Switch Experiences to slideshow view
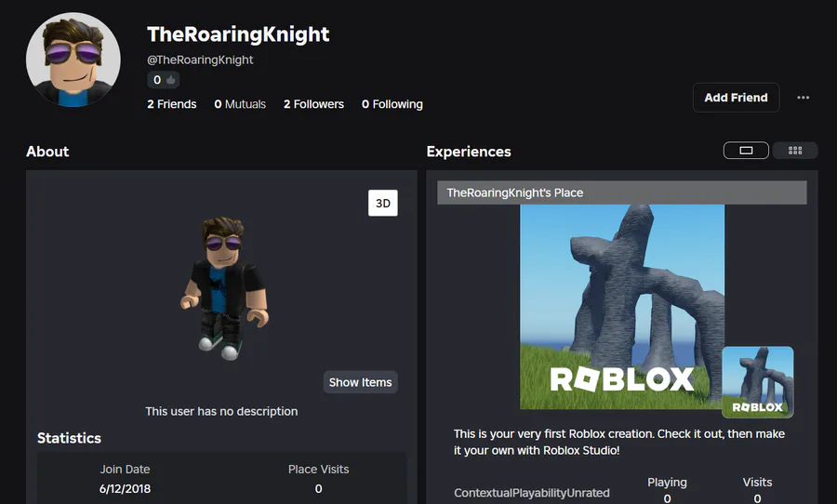Viewport: 837px width, 504px height. (x=746, y=151)
